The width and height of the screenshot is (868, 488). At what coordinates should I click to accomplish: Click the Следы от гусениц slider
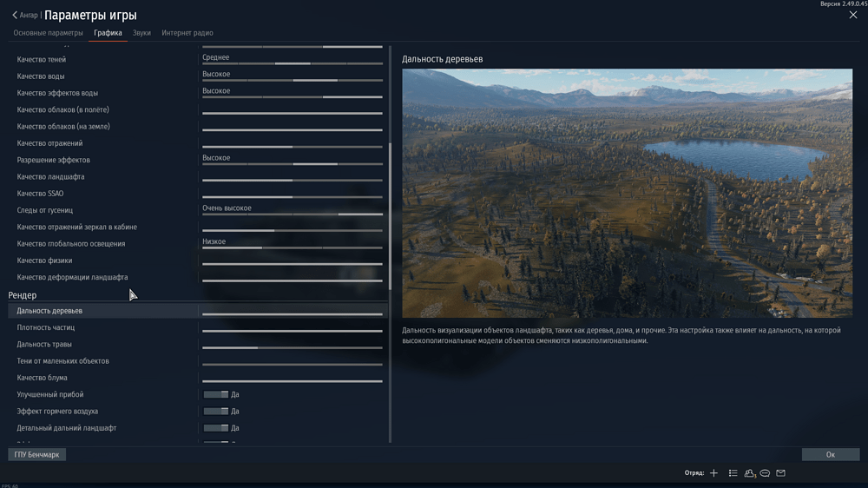point(292,214)
